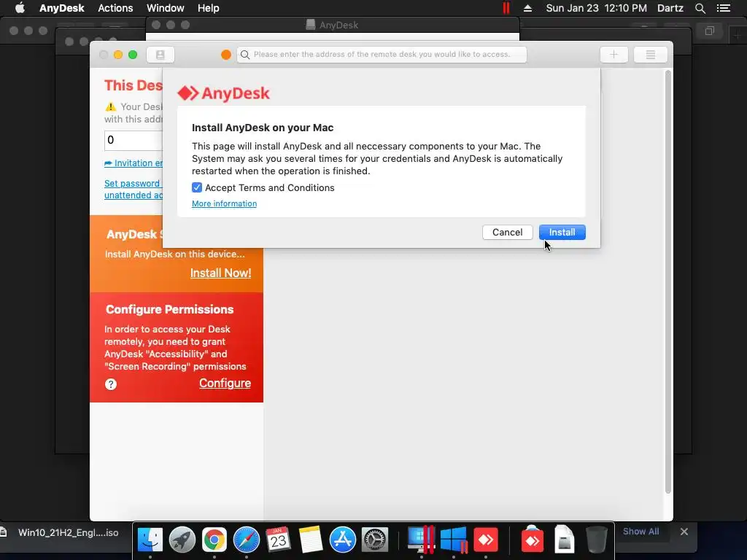Click the Install button
The image size is (747, 560).
(x=562, y=233)
